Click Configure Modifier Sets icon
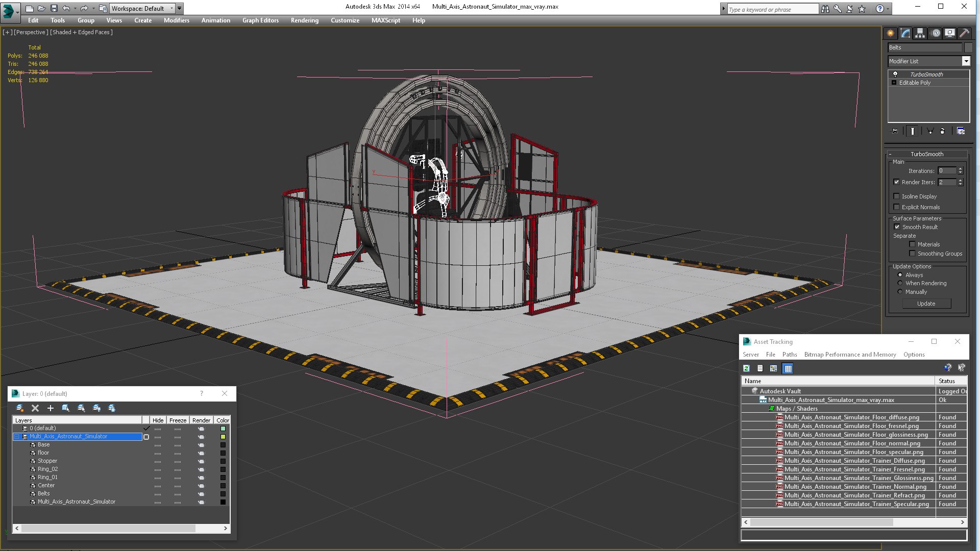Viewport: 980px width, 551px height. (x=961, y=131)
